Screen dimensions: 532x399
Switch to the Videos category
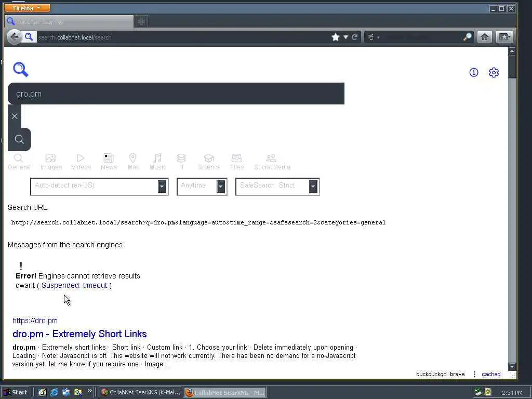(x=81, y=162)
